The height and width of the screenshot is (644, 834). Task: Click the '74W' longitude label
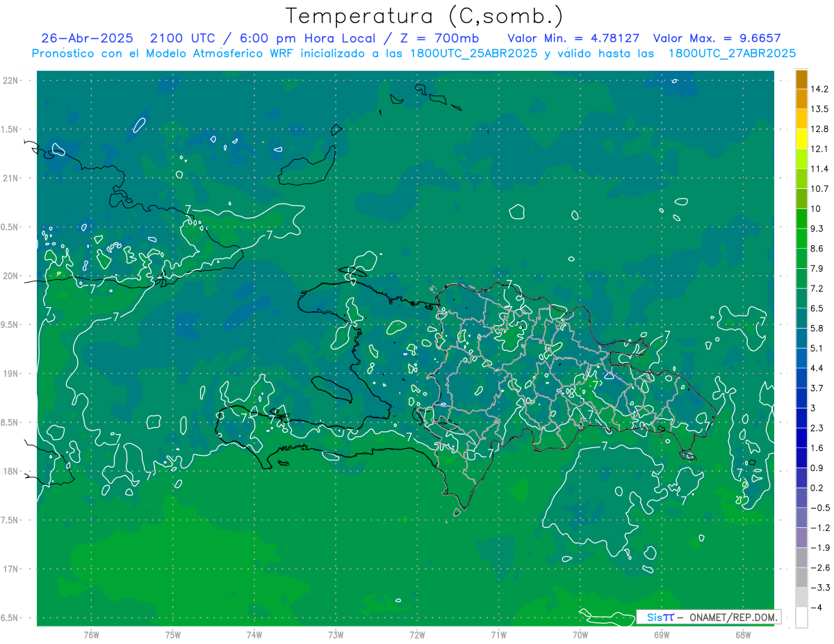click(254, 634)
